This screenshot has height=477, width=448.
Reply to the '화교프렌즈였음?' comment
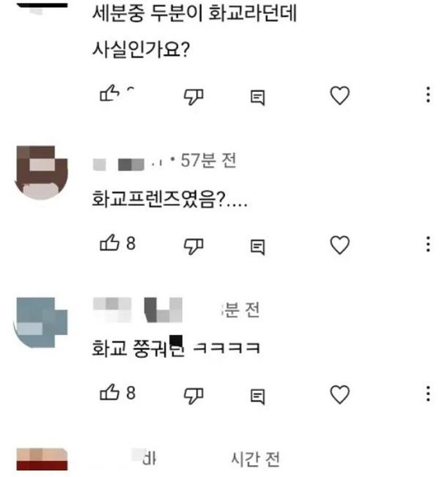click(258, 247)
